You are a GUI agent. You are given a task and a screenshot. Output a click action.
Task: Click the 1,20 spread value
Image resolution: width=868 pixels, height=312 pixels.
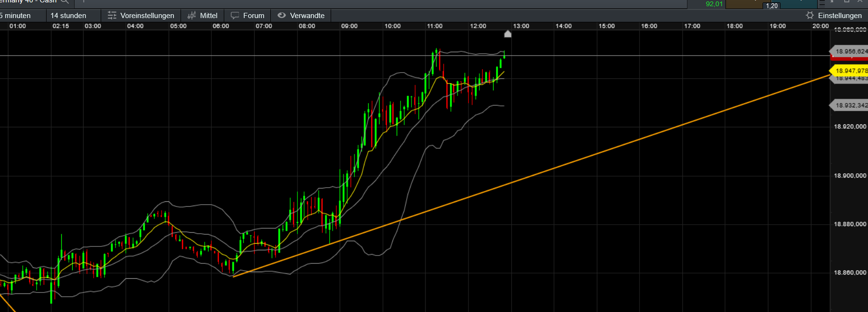tap(772, 6)
